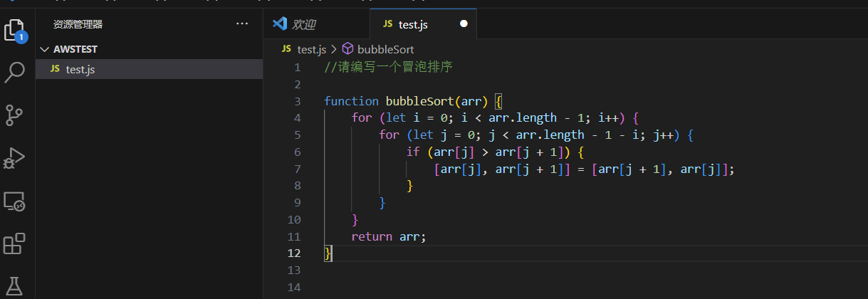Open the Explorer view in activity bar
Screen dimensions: 868x299
pos(15,30)
